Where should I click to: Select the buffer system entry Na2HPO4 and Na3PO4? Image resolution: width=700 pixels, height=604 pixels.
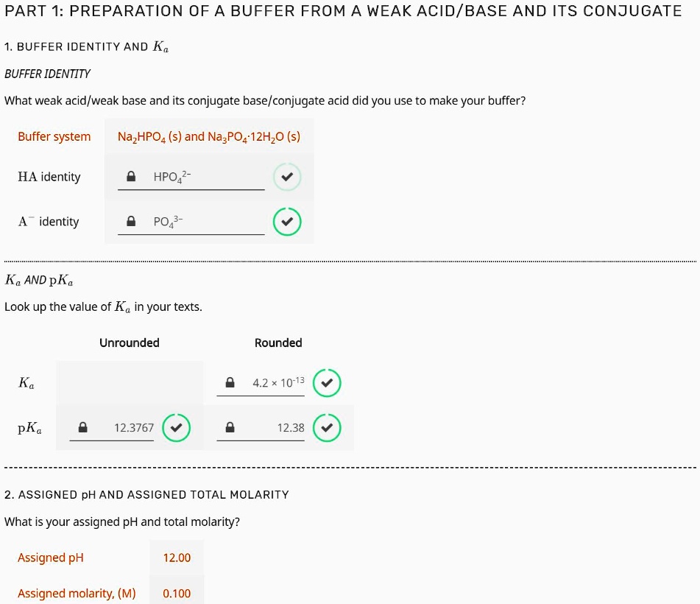[208, 136]
